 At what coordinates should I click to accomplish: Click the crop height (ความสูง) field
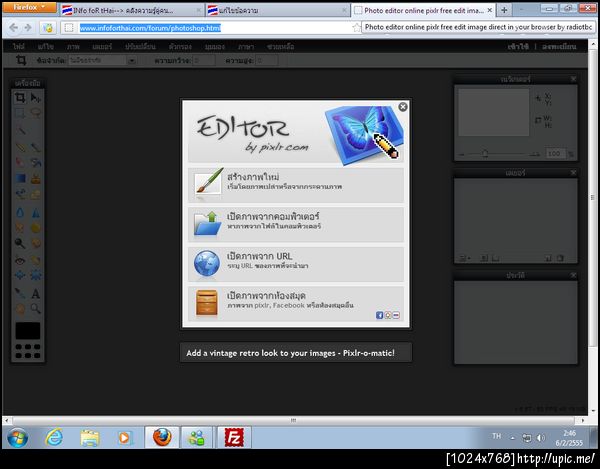pyautogui.click(x=267, y=60)
